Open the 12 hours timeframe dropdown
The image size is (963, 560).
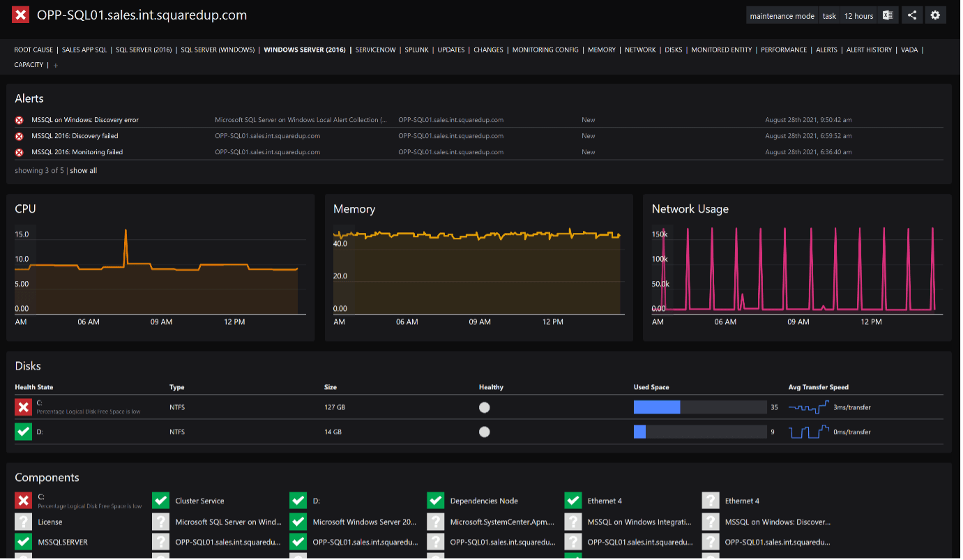coord(858,16)
